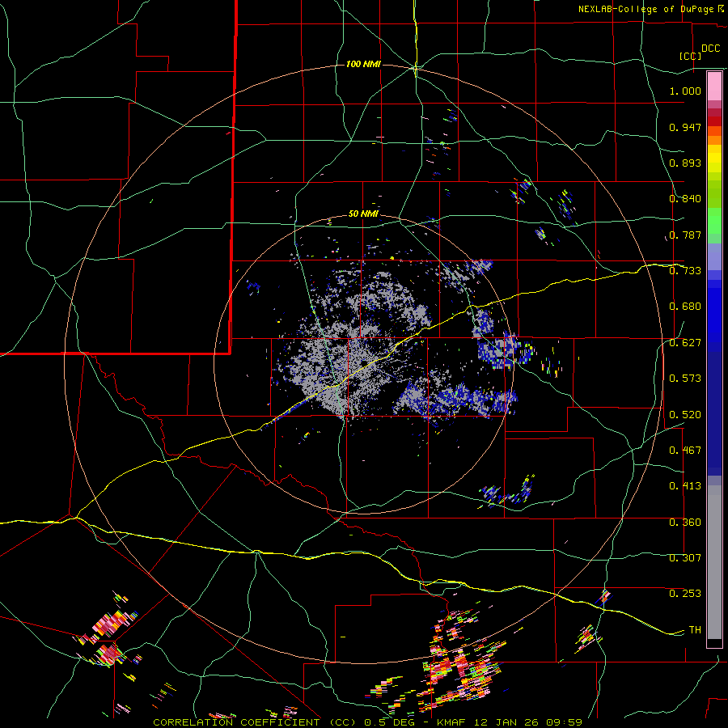
Task: Click the red segment of the color bar
Action: pyautogui.click(x=714, y=121)
